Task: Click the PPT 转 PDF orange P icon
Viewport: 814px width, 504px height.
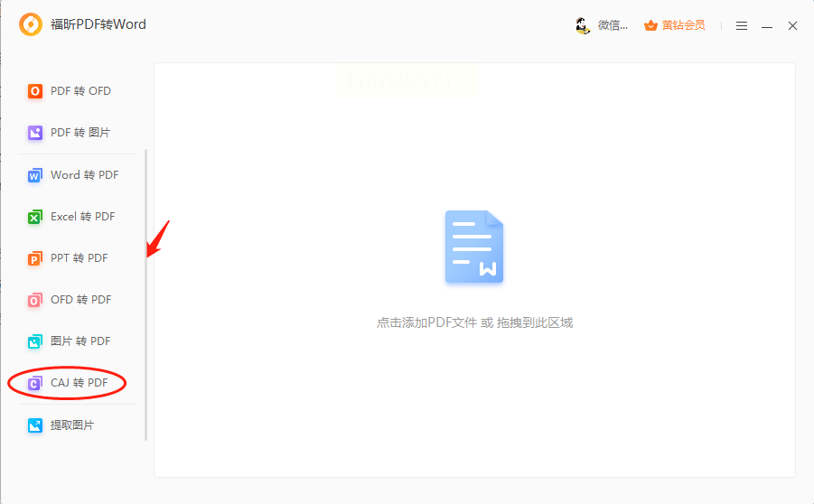Action: 34,258
